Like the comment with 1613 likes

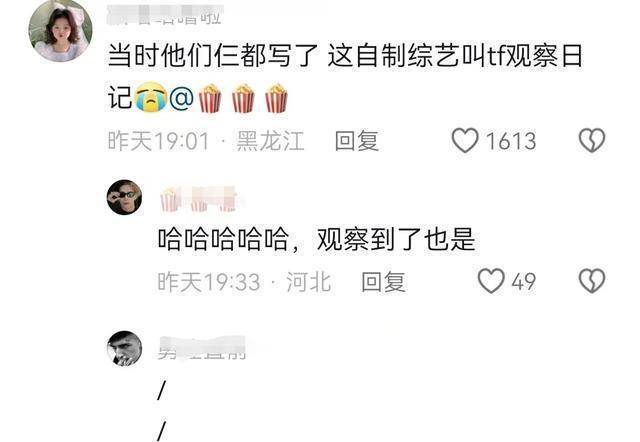click(x=465, y=140)
